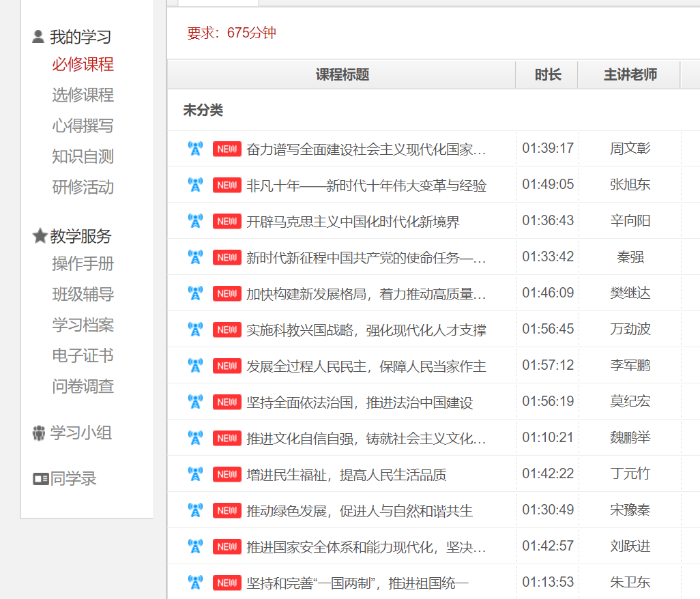
Task: Open the 电子证书 page
Action: pos(83,355)
